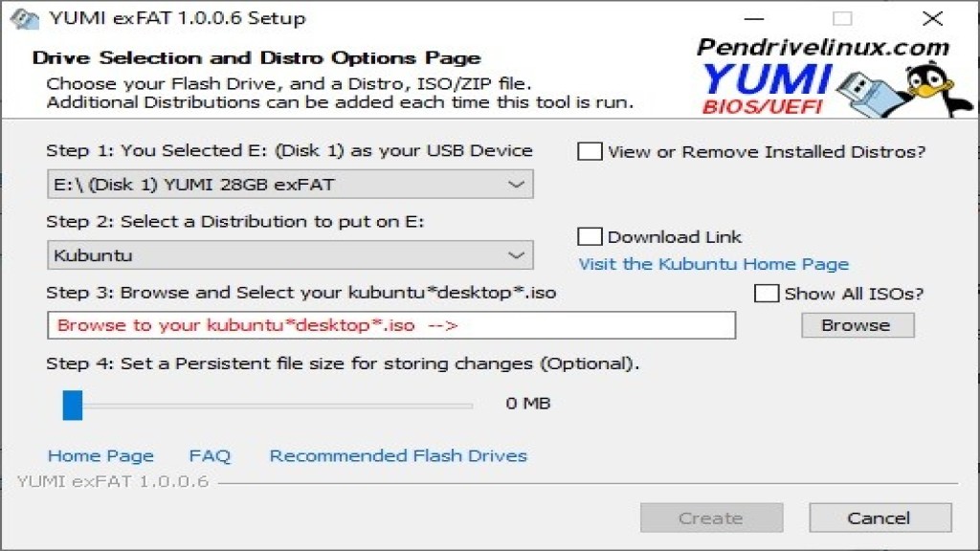
Task: Open the Recommended Flash Drives link
Action: [x=398, y=455]
